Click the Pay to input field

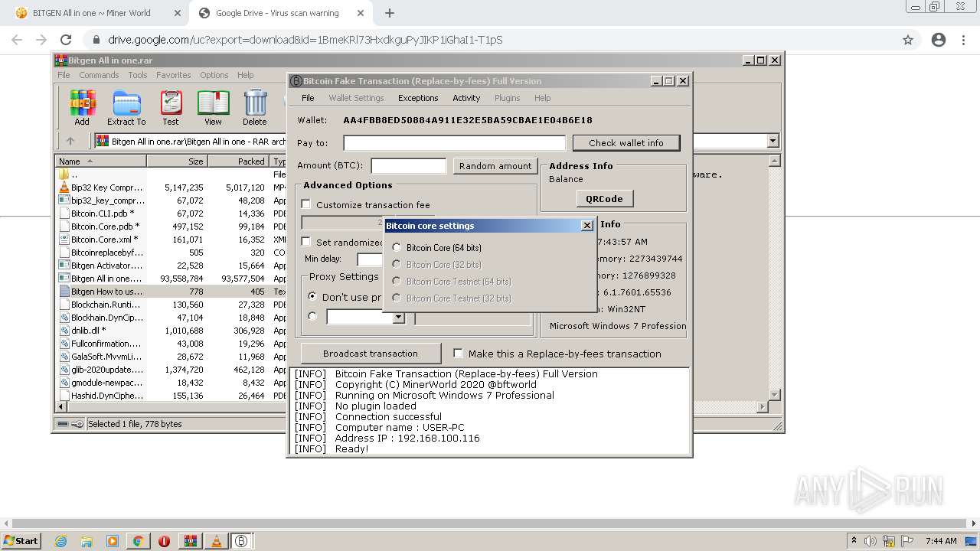pyautogui.click(x=455, y=143)
